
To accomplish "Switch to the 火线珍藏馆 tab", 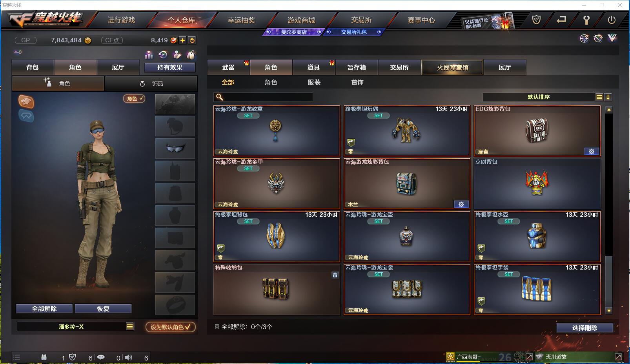I will pyautogui.click(x=452, y=67).
